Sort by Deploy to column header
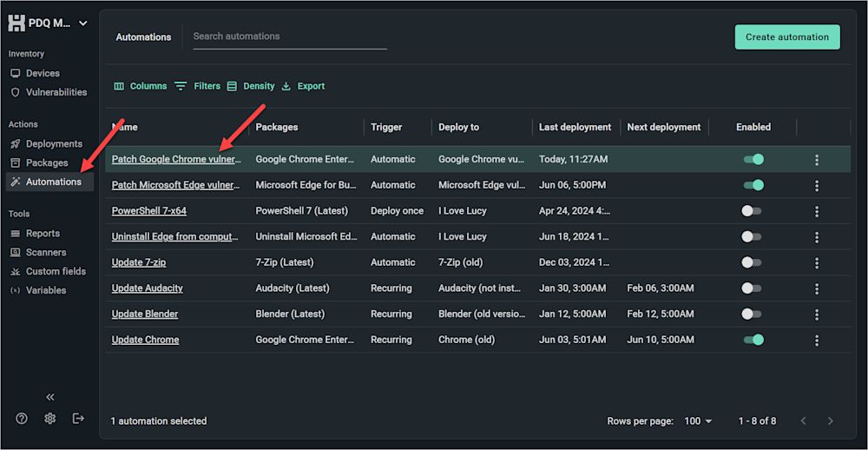 [x=459, y=127]
